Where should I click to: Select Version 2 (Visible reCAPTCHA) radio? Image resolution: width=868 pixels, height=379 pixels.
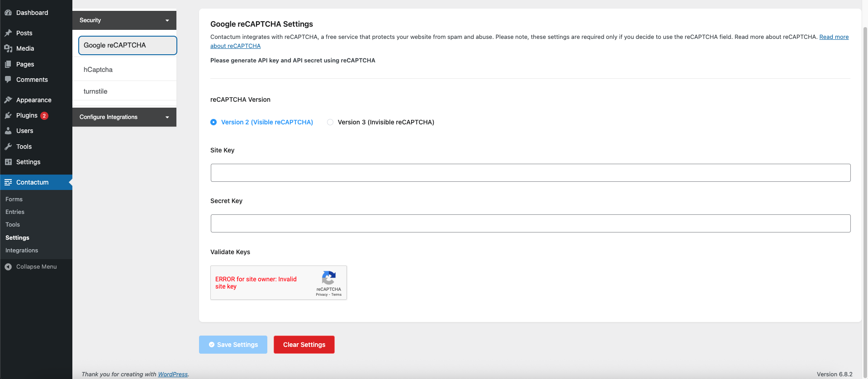point(213,122)
